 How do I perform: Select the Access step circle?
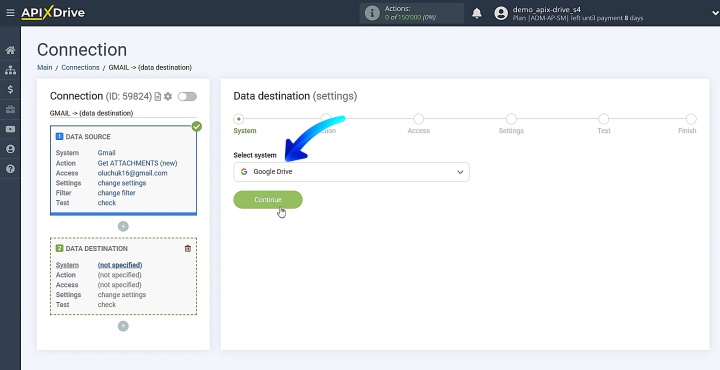pyautogui.click(x=418, y=119)
